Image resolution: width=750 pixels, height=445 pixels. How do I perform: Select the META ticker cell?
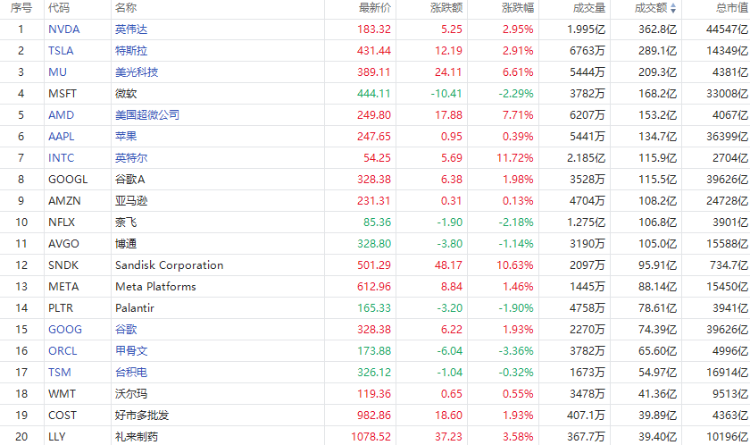(64, 287)
